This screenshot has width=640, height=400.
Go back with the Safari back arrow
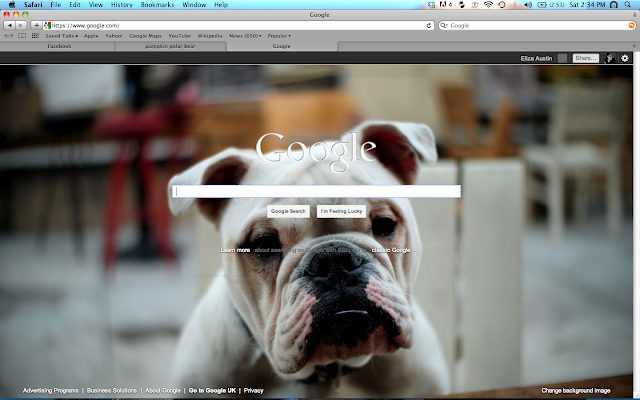point(9,25)
